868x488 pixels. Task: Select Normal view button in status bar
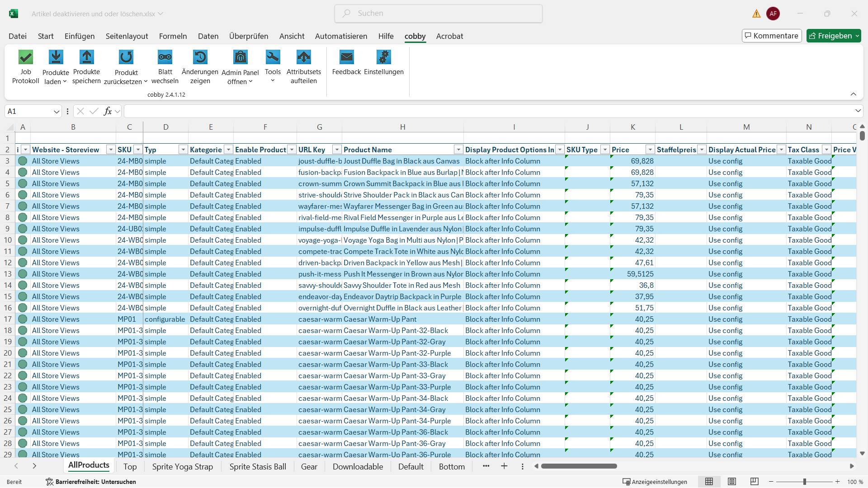coord(709,482)
